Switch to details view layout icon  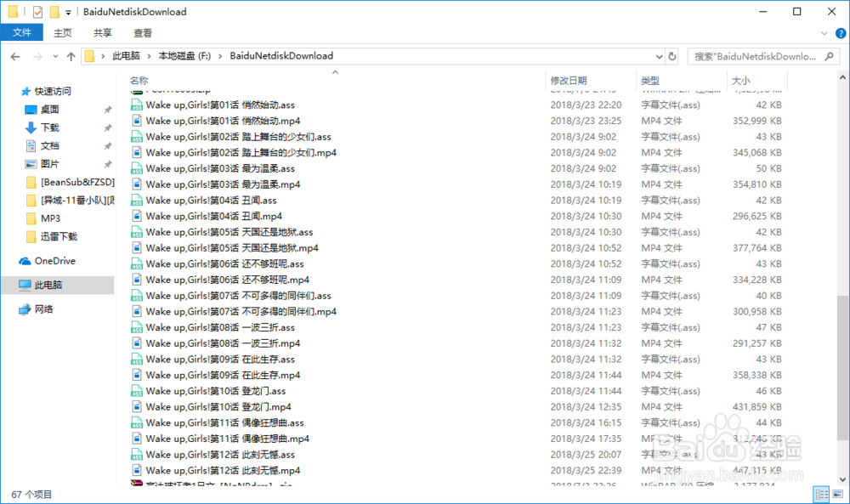pos(822,495)
